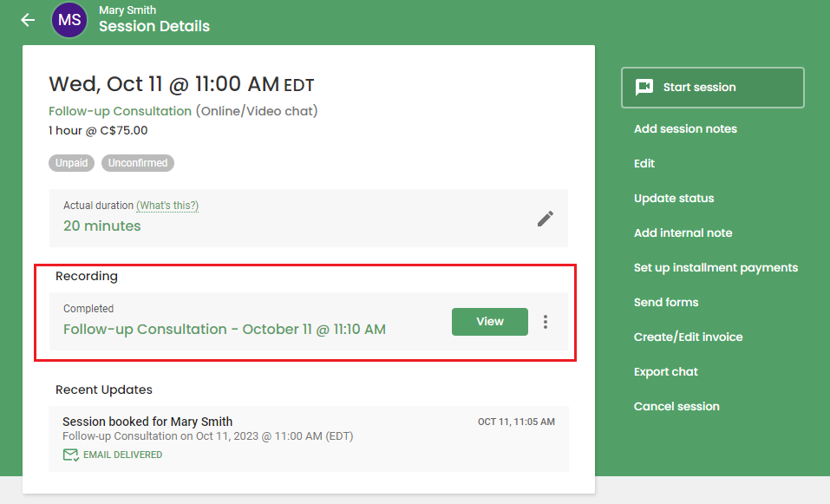The width and height of the screenshot is (830, 504).
Task: Open the What's this? help link
Action: (167, 206)
